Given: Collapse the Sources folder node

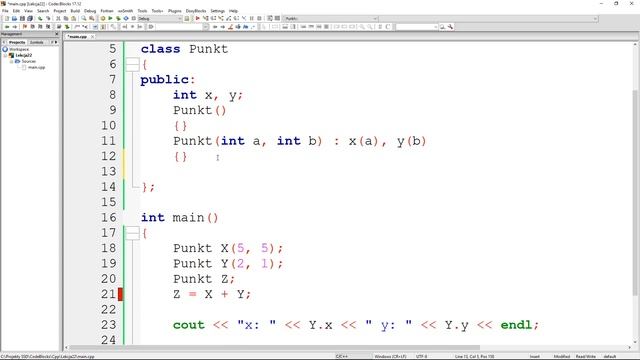Looking at the screenshot, I should (11, 61).
